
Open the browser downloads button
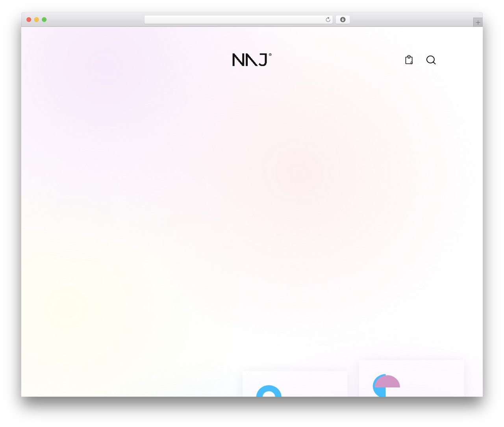[343, 20]
